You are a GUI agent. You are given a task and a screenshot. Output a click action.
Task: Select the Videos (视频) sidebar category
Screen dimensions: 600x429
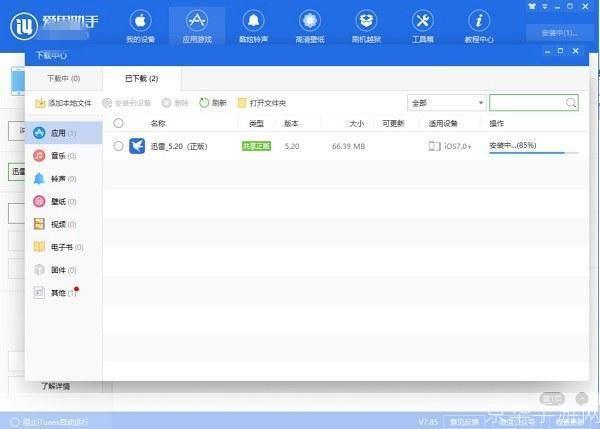(64, 224)
